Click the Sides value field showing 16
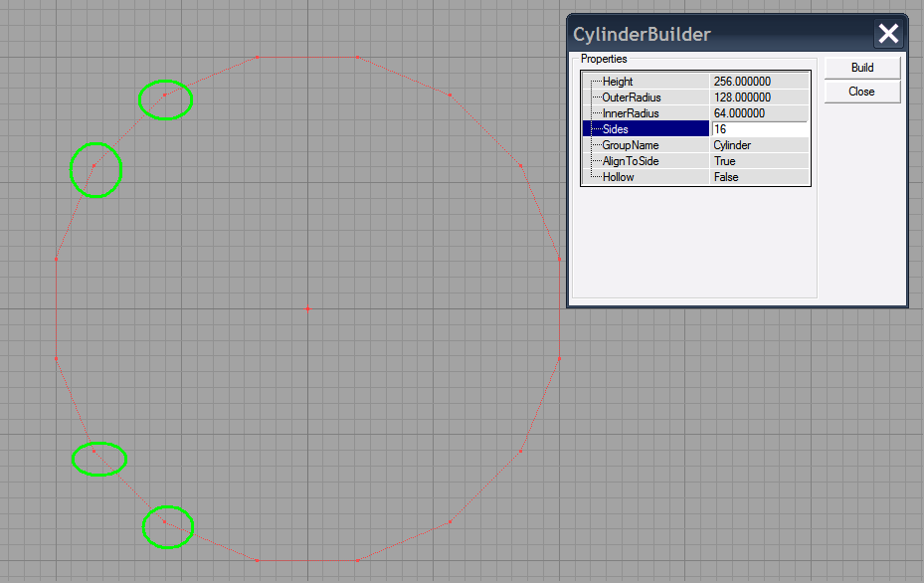 click(761, 128)
